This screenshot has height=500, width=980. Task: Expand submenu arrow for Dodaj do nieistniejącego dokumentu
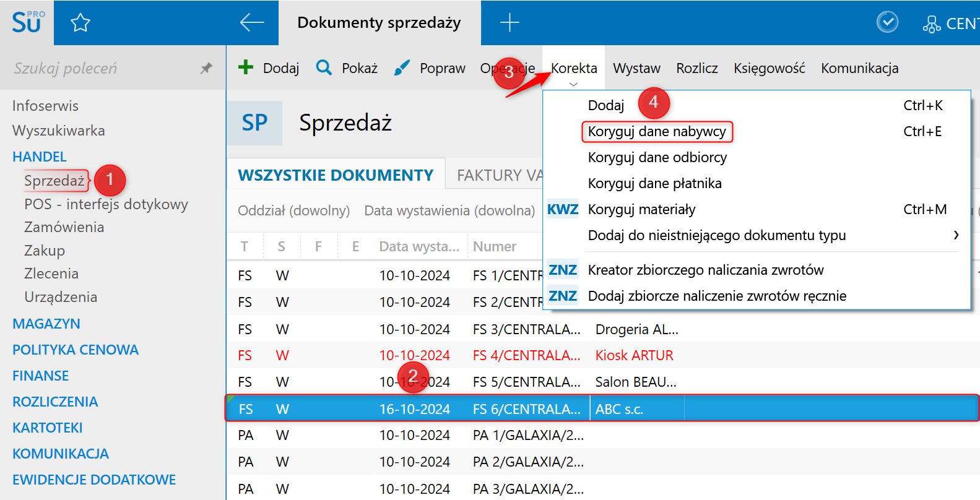pos(956,235)
